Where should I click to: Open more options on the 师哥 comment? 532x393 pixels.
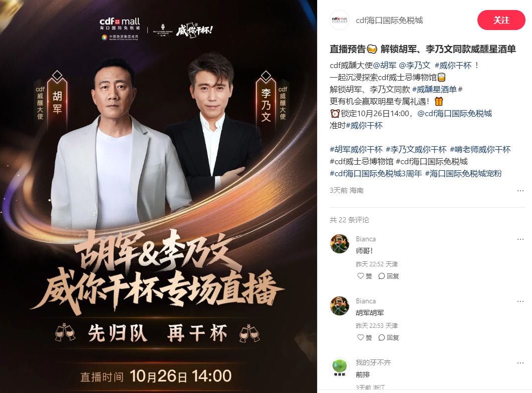click(x=520, y=239)
